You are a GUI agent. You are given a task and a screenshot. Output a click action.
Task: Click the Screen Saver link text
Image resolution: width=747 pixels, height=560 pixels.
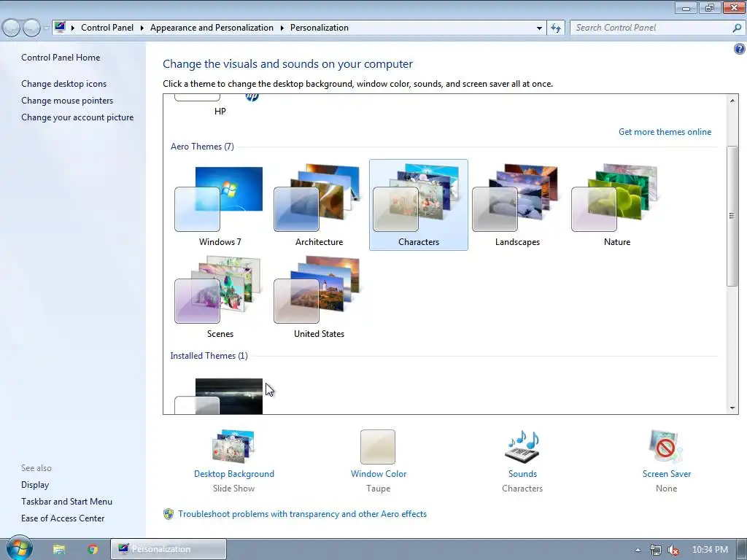tap(667, 474)
